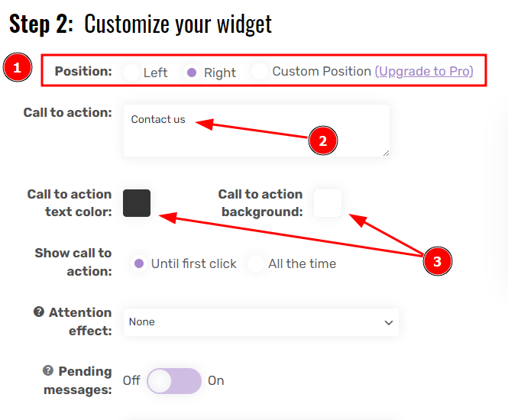This screenshot has height=420, width=508.
Task: Select the Right position radio button
Action: pyautogui.click(x=192, y=73)
